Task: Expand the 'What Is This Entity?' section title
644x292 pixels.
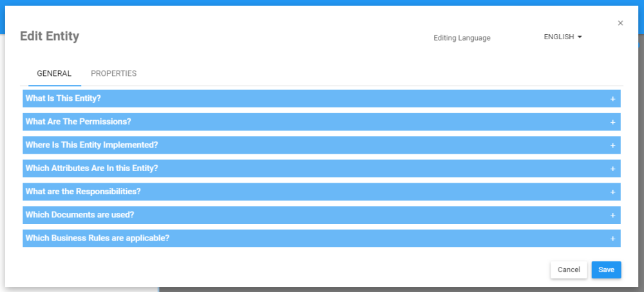Action: (x=63, y=98)
